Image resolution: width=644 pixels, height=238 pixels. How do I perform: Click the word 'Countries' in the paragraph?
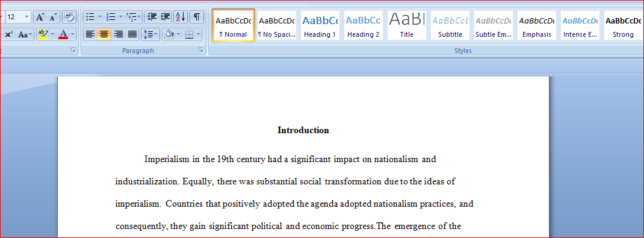(185, 204)
